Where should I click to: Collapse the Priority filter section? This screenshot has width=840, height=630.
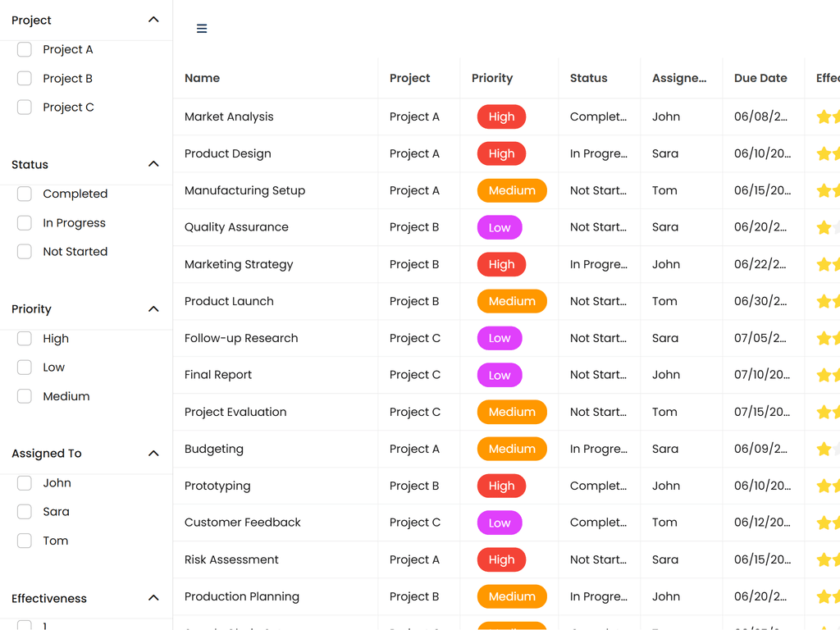[153, 309]
